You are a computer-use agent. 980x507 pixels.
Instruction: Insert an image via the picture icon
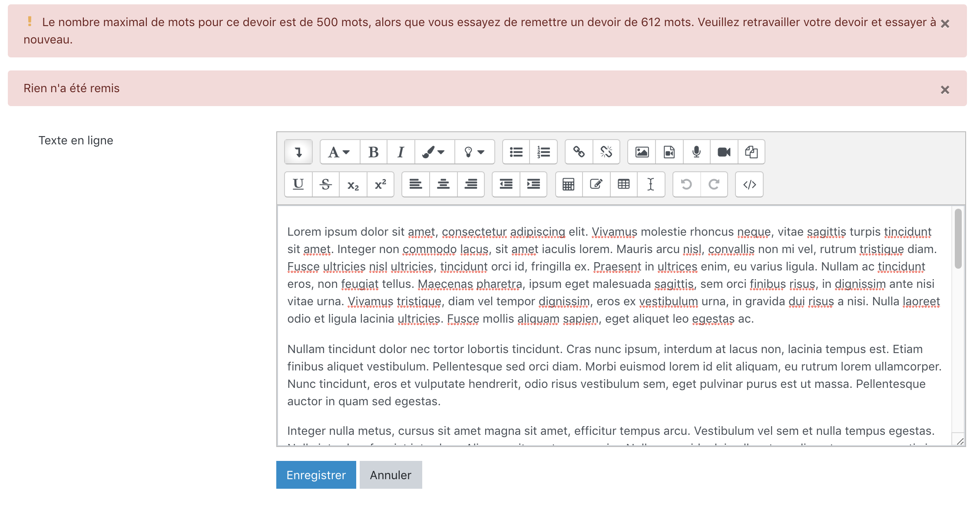[642, 152]
